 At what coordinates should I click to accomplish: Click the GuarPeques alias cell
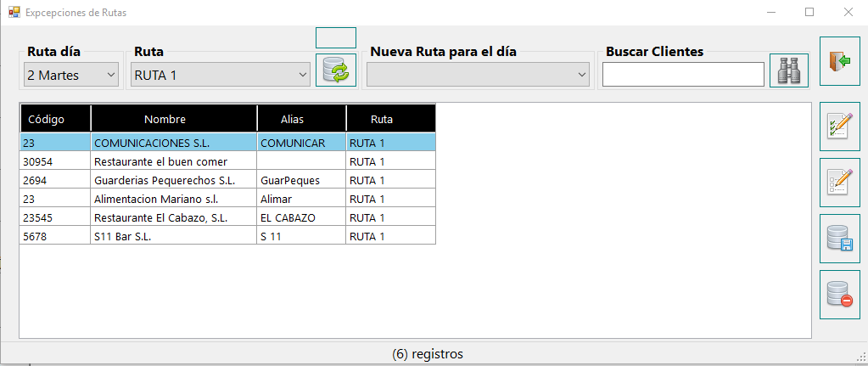point(302,181)
